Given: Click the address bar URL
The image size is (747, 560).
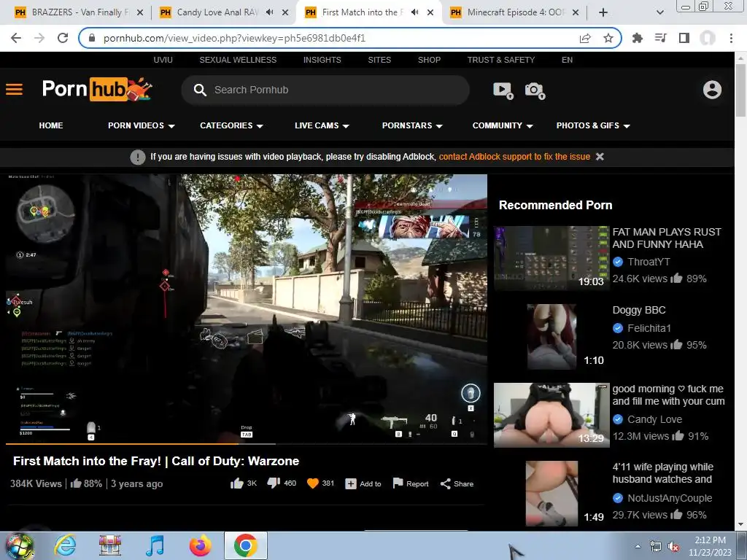Looking at the screenshot, I should (234, 38).
